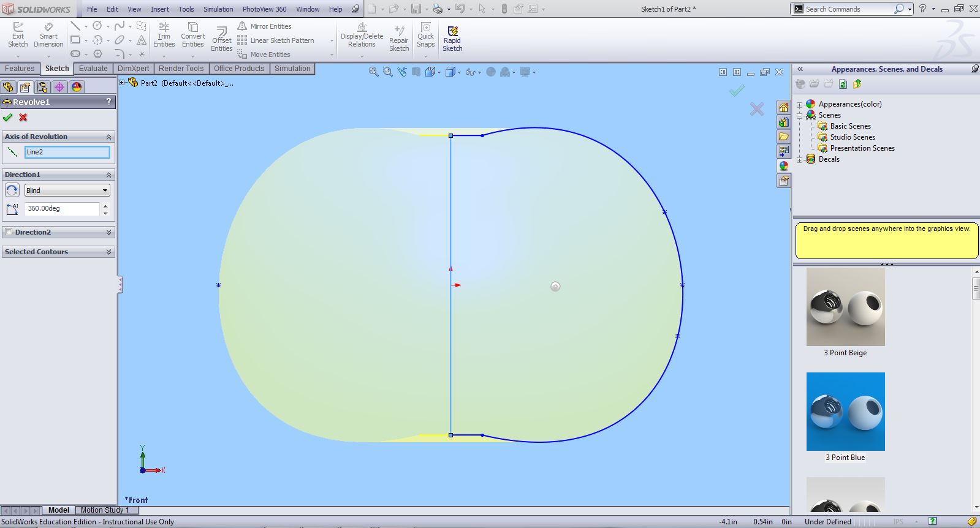The image size is (980, 528).
Task: Open the FeatureManager design tree tab
Action: click(x=8, y=87)
